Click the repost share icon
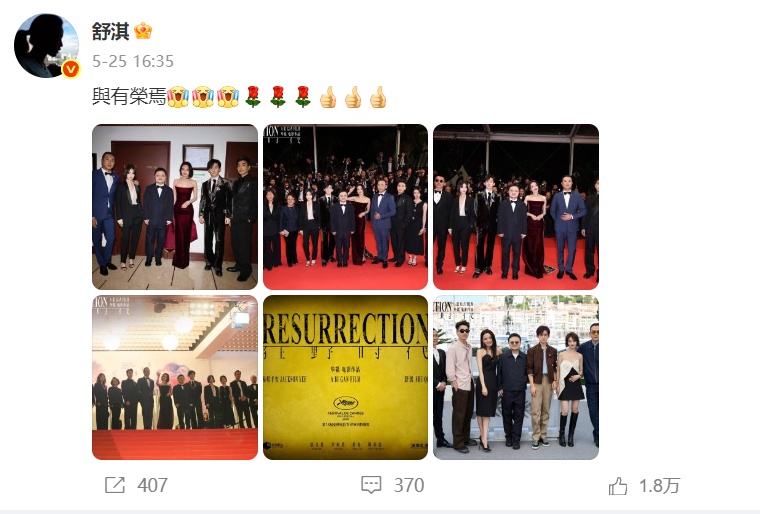This screenshot has width=760, height=514. [115, 485]
